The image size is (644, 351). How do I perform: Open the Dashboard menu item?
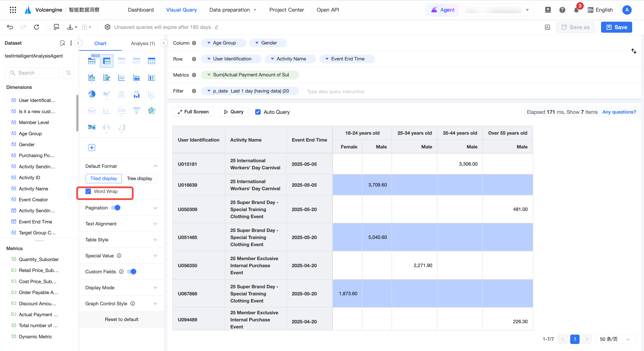pos(141,10)
